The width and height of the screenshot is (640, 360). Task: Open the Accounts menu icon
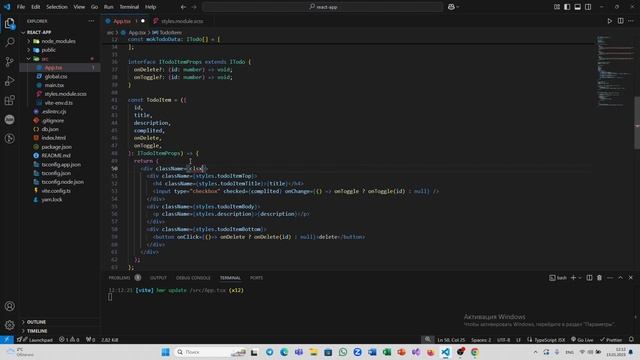pyautogui.click(x=9, y=306)
